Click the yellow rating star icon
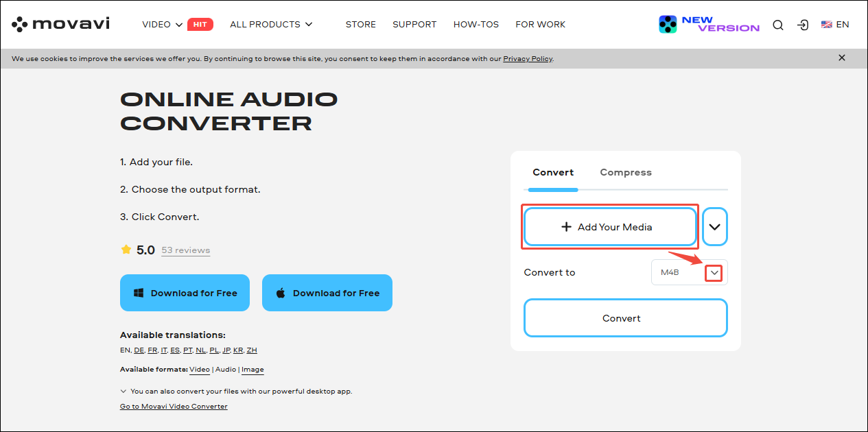This screenshot has width=868, height=432. point(125,250)
